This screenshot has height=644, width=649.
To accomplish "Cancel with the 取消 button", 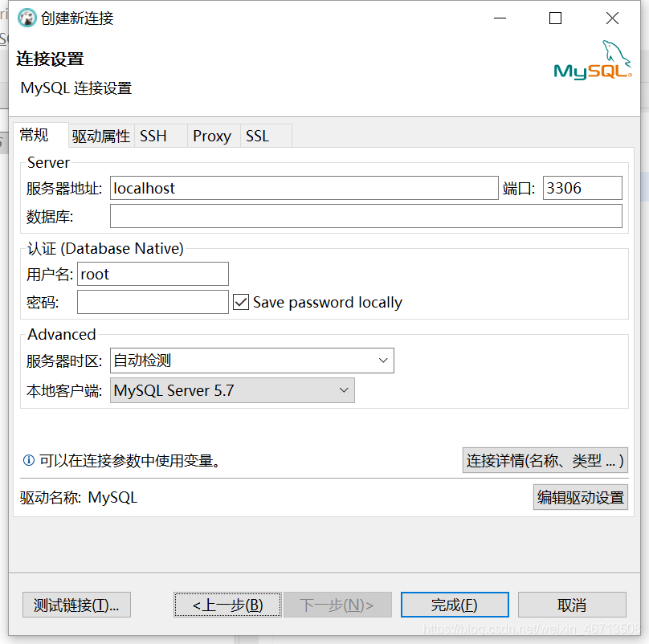I will coord(572,605).
